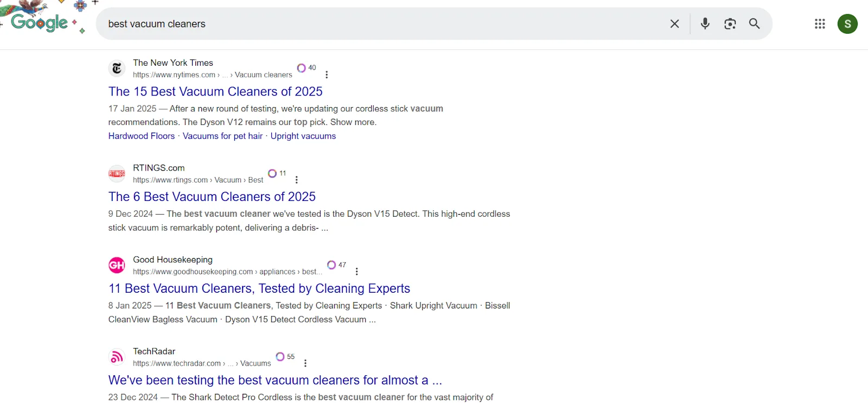Viewport: 868px width, 403px height.
Task: Follow the Upright vacuums sitelink
Action: pos(303,136)
